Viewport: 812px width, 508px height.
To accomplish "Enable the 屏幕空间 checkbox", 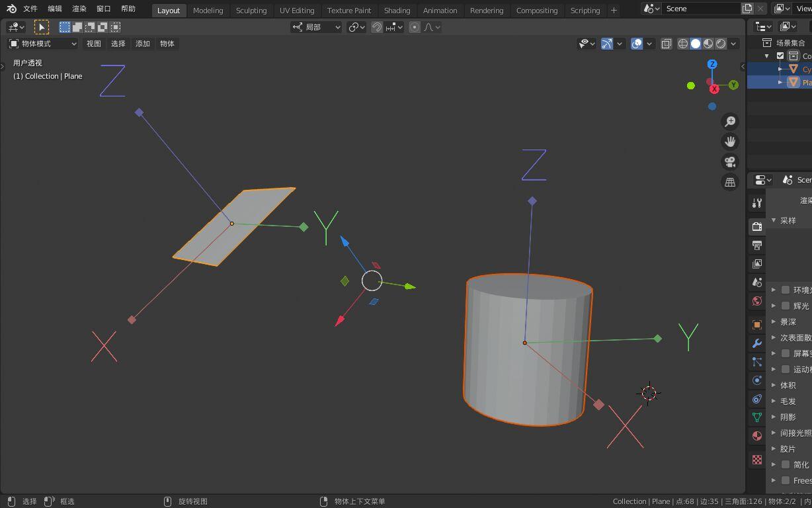I will (x=786, y=353).
